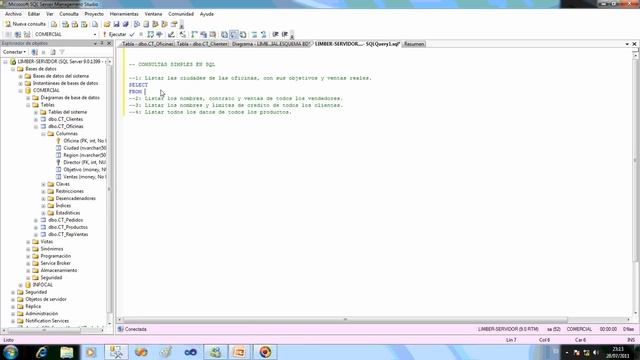The image size is (640, 360).
Task: Click the Conectar button in Object Explorer
Action: click(x=14, y=52)
